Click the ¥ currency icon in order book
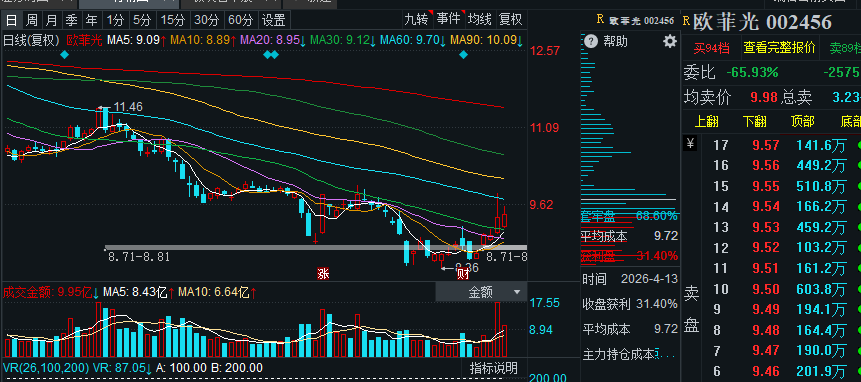The image size is (861, 382). pyautogui.click(x=691, y=144)
